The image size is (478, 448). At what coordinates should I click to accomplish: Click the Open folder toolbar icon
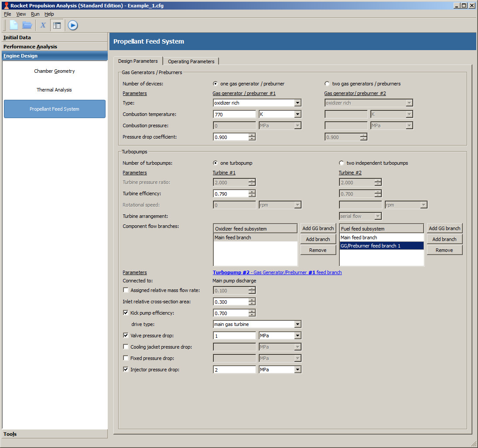click(27, 25)
